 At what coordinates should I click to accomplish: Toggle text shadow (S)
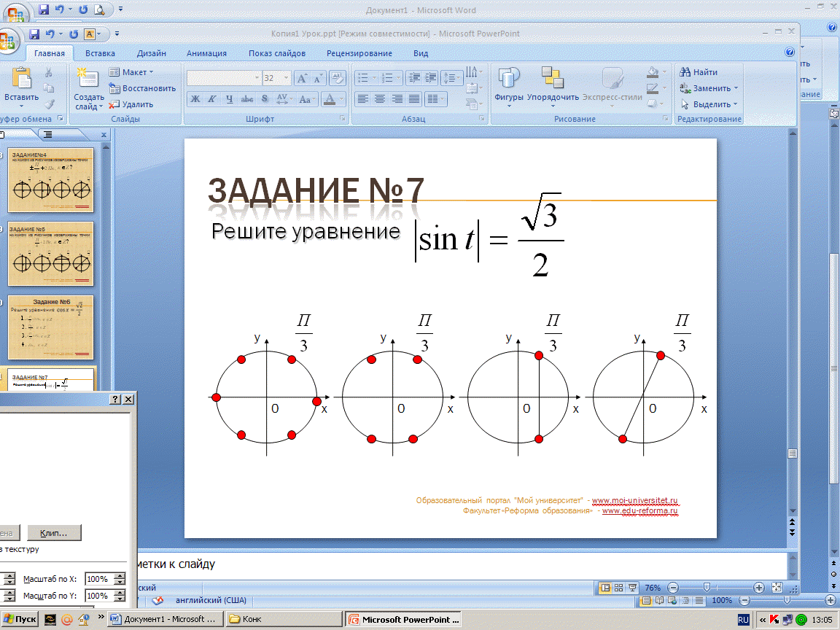265,99
